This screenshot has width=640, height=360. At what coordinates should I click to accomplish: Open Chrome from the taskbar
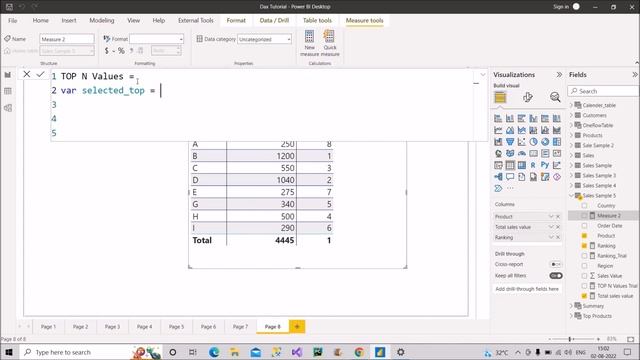(359, 352)
